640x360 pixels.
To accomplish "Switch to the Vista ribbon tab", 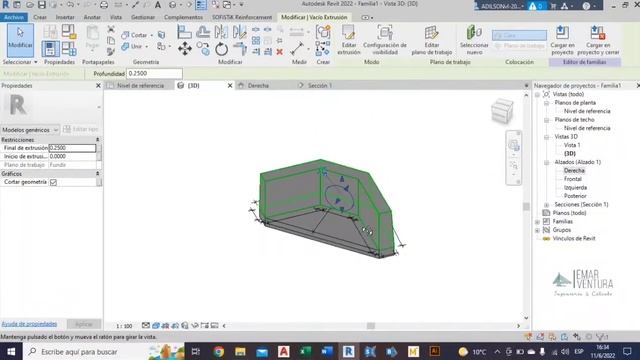I will 116,17.
